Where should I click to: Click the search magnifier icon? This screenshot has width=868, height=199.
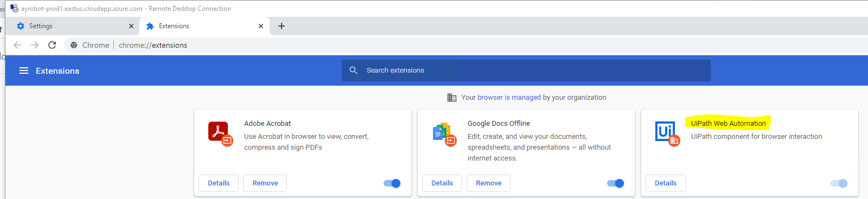point(354,70)
